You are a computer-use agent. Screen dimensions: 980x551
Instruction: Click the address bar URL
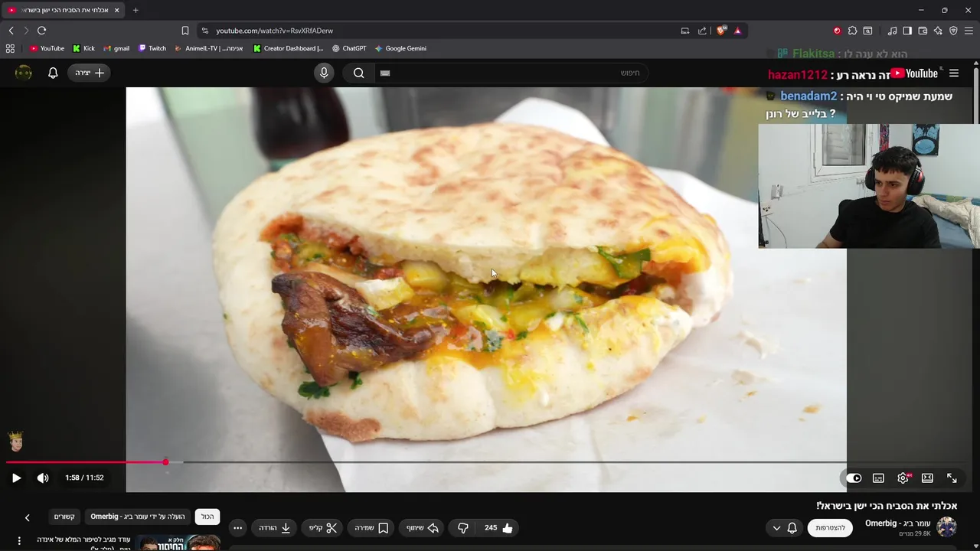pos(274,31)
